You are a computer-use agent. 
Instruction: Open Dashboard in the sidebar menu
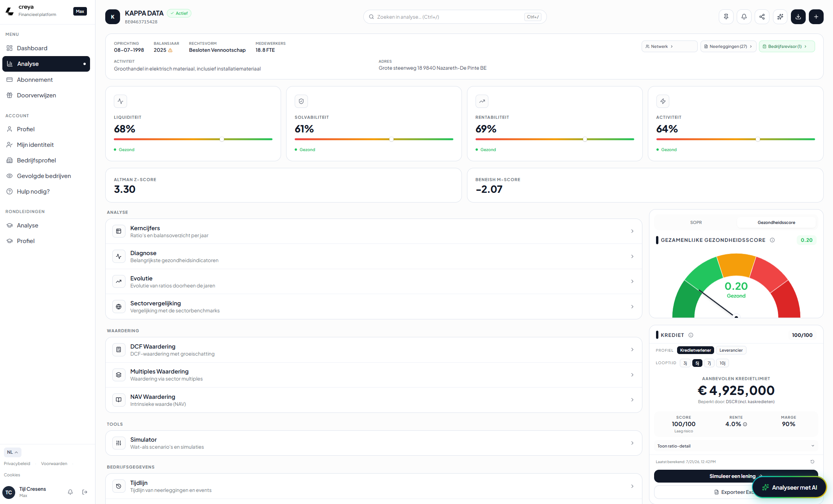tap(46, 48)
